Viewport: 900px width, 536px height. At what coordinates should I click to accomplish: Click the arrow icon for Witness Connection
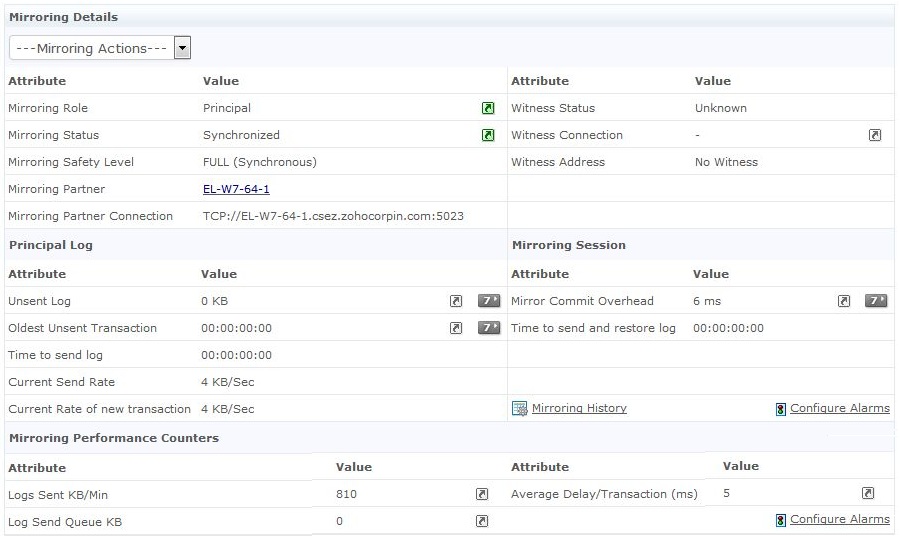tap(875, 135)
